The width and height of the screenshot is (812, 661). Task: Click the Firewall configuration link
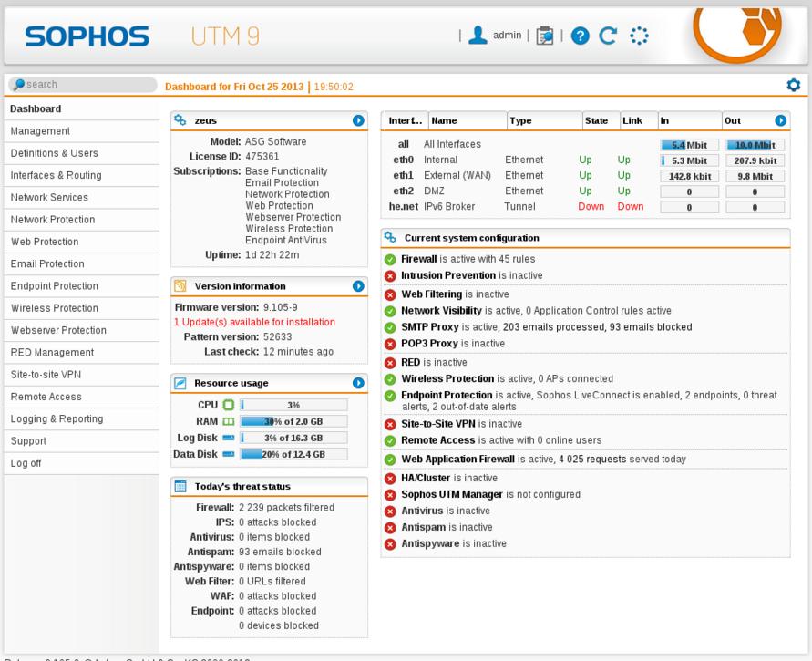pyautogui.click(x=419, y=259)
